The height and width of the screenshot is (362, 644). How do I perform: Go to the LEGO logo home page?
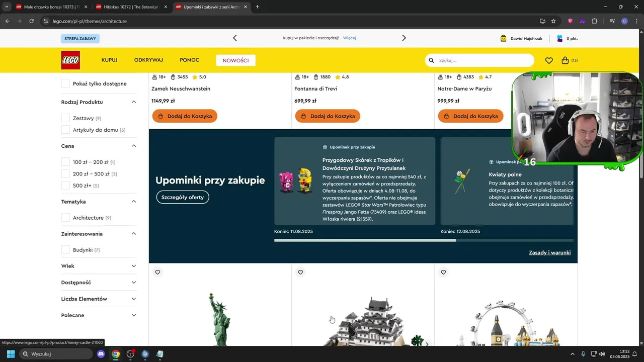point(70,60)
